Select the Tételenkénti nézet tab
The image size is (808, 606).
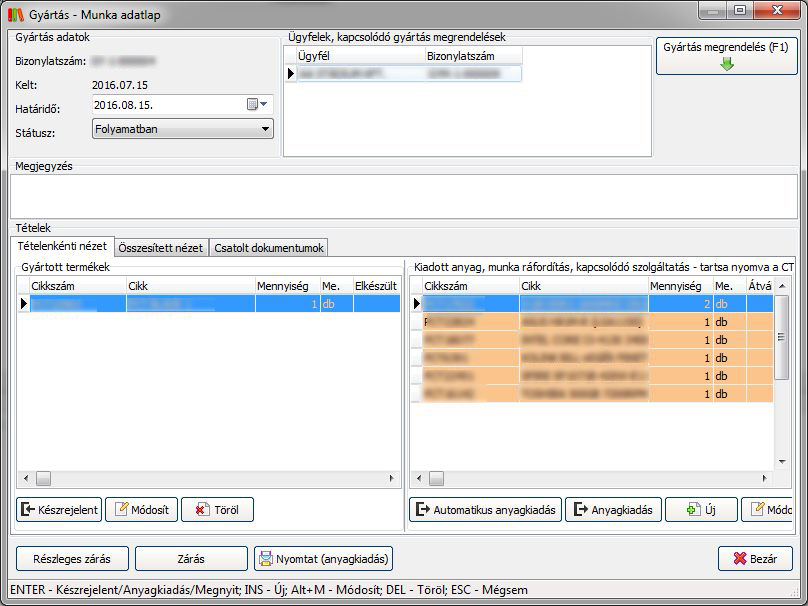coord(62,247)
